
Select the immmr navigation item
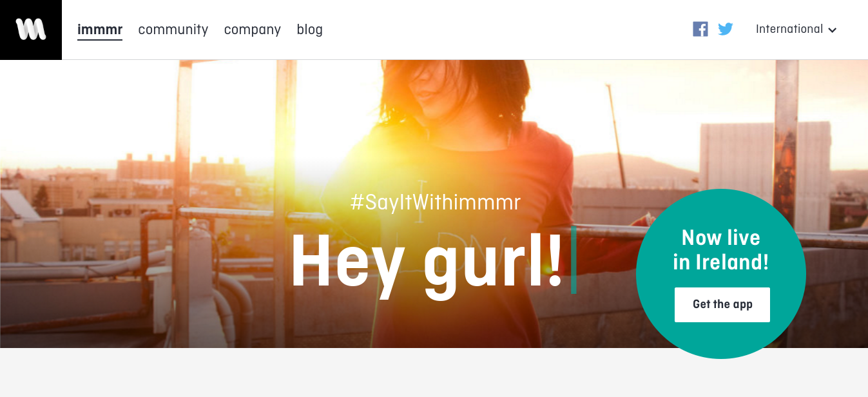point(100,30)
